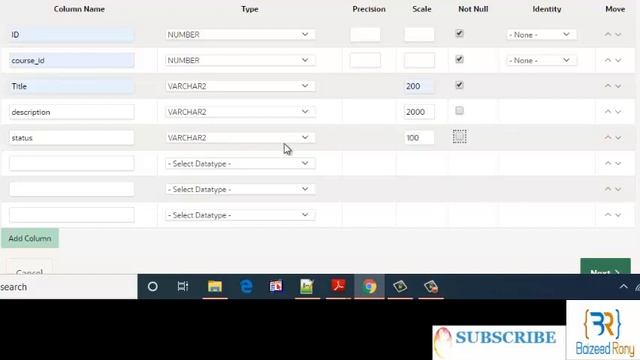Launch Microsoft Edge from taskbar
The width and height of the screenshot is (640, 360).
pyautogui.click(x=246, y=287)
